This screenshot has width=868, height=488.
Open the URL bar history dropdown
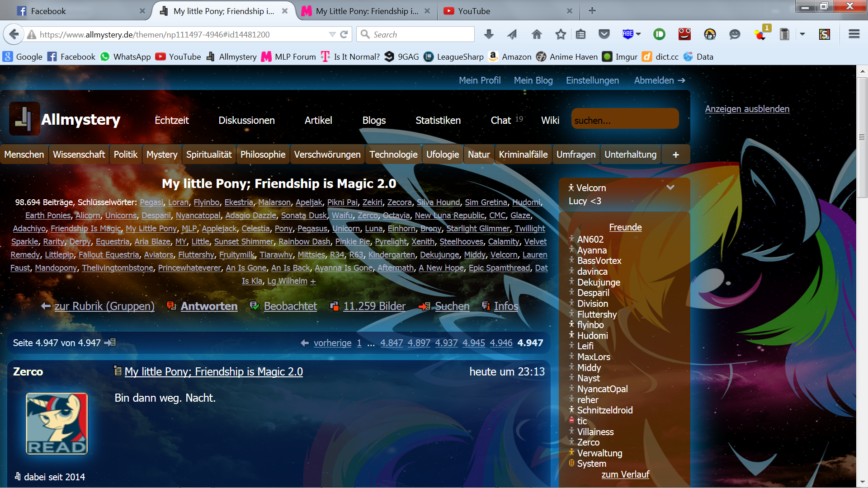(332, 34)
